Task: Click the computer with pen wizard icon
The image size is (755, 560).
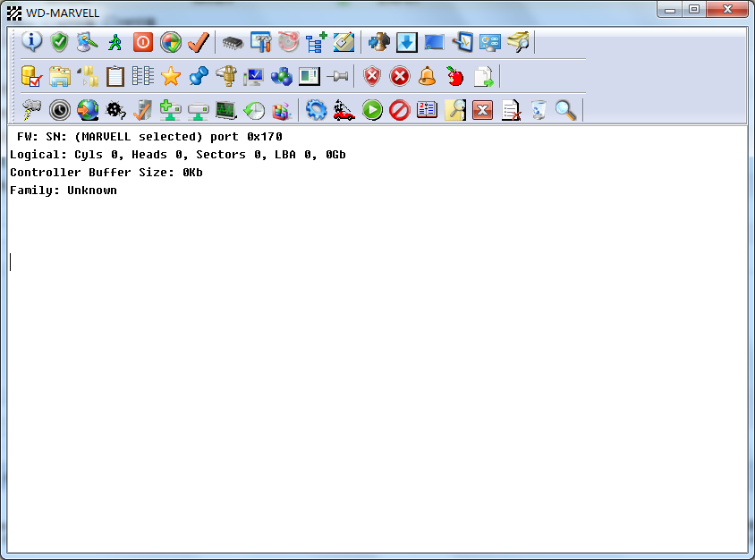Action: (87, 42)
